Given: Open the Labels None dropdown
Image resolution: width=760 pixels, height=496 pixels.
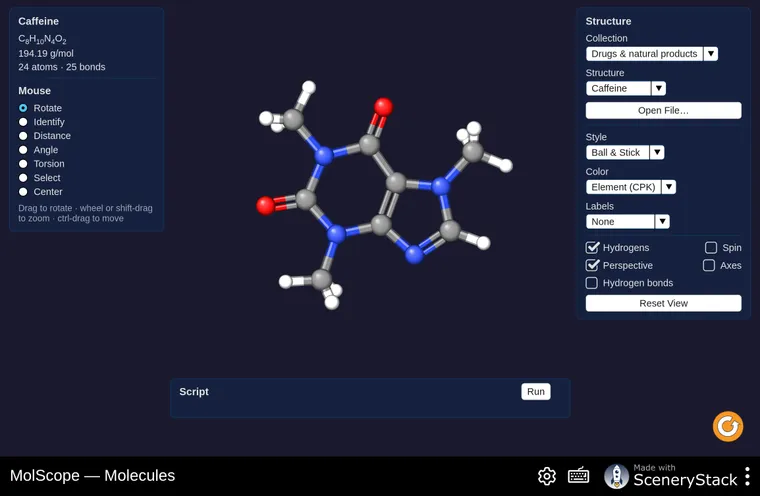Looking at the screenshot, I should point(628,222).
